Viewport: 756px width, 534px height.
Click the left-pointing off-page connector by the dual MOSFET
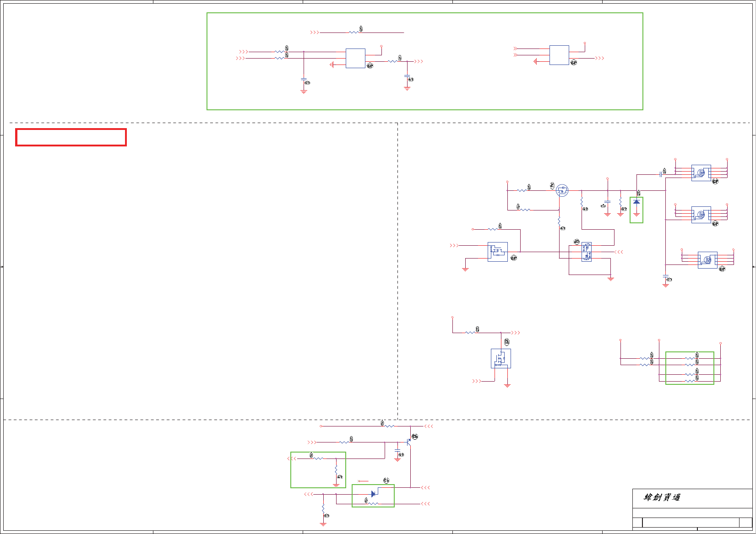pyautogui.click(x=619, y=252)
